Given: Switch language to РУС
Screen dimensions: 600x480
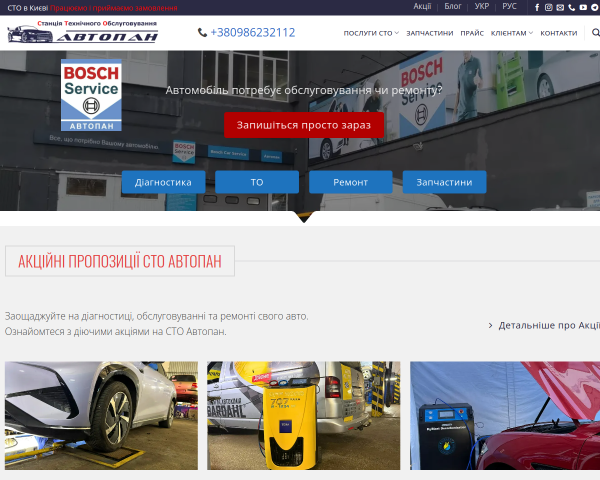Looking at the screenshot, I should (x=509, y=7).
